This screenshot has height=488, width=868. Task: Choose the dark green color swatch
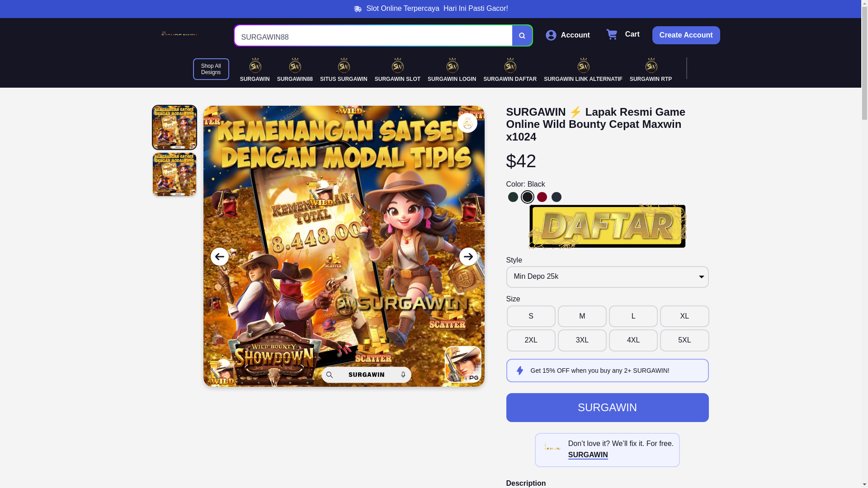(513, 197)
